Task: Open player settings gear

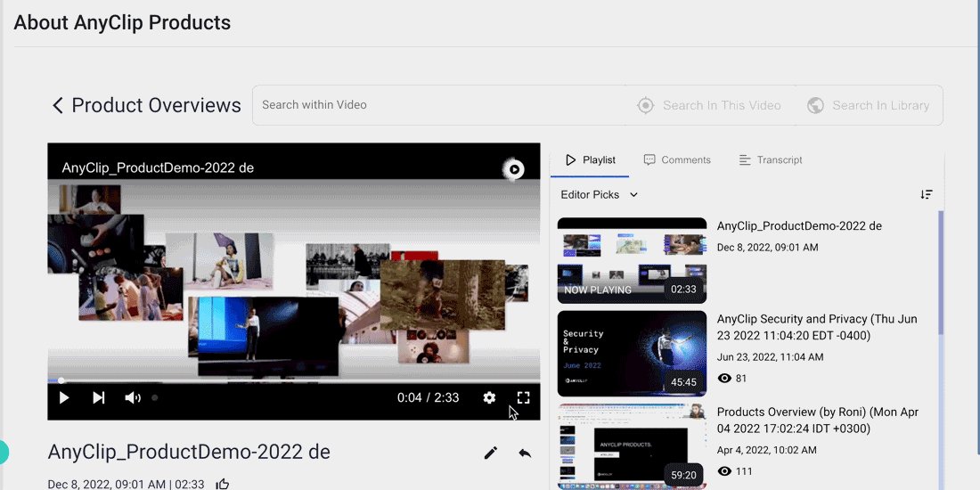Action: 489,397
